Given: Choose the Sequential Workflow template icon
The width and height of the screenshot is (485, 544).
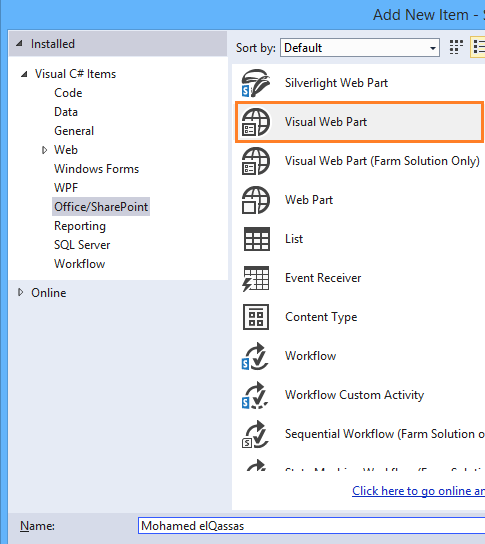Looking at the screenshot, I should tap(255, 434).
